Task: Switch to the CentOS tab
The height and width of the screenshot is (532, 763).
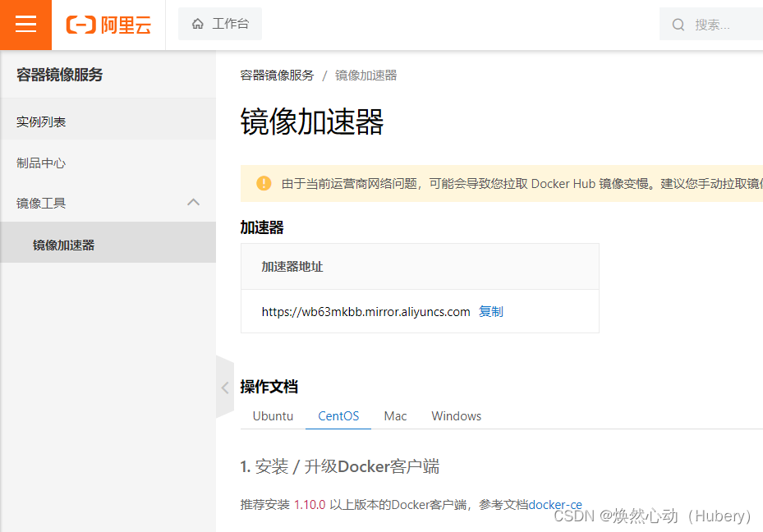Action: click(x=338, y=416)
